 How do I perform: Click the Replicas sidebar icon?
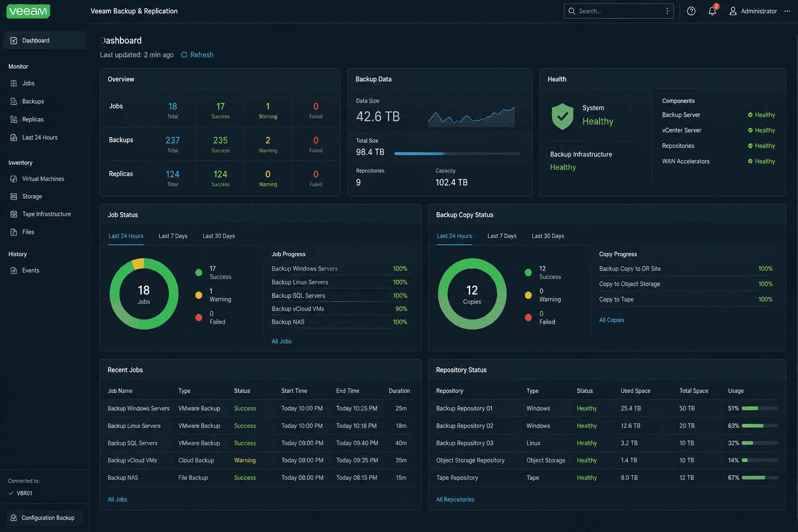(x=14, y=119)
